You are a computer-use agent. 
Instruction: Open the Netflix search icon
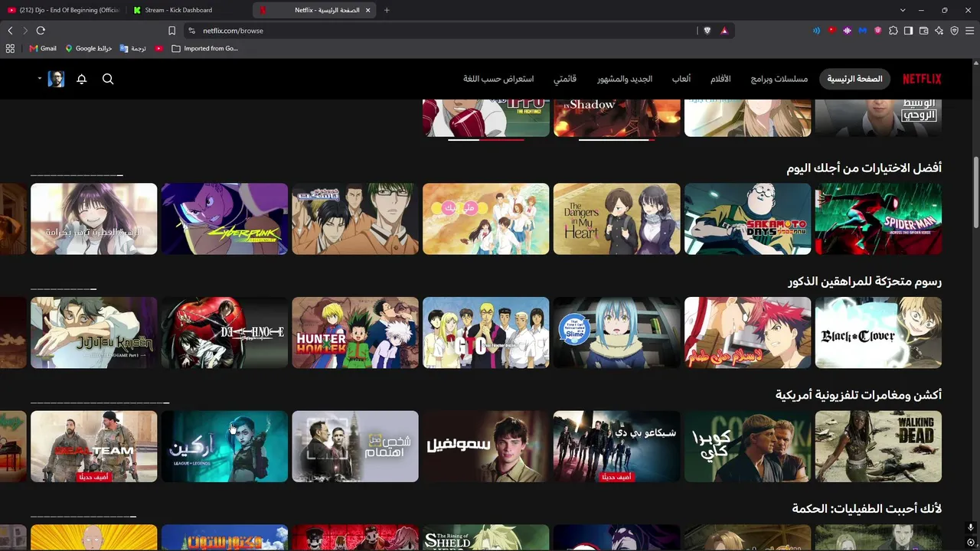pyautogui.click(x=108, y=79)
